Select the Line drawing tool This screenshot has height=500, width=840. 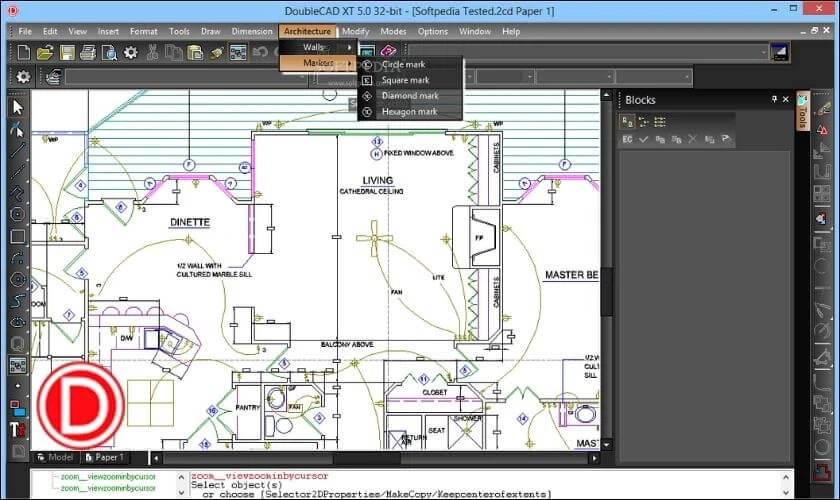pyautogui.click(x=18, y=151)
